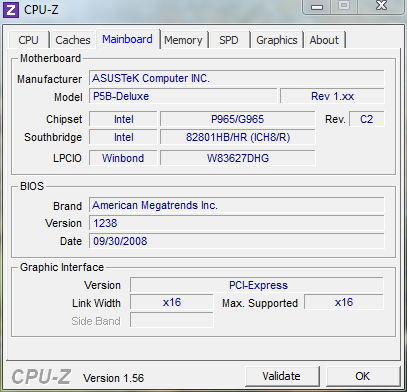Go to the Memory tab
The height and width of the screenshot is (392, 407).
(x=183, y=40)
